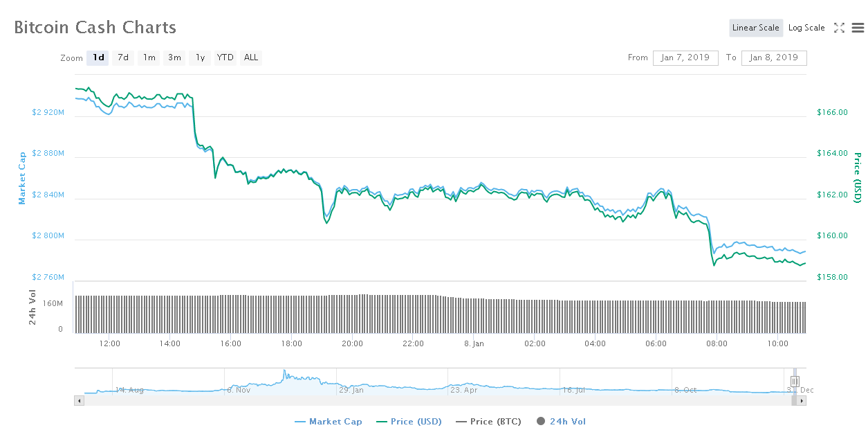Screen dimensions: 868x430
Task: Switch to Linear Scale
Action: coord(755,28)
